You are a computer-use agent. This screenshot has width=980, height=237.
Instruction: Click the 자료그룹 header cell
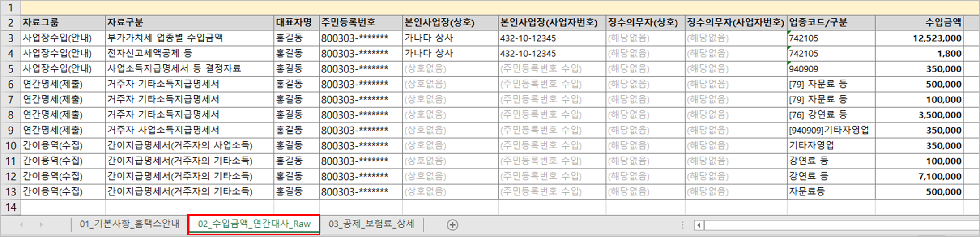(x=63, y=23)
